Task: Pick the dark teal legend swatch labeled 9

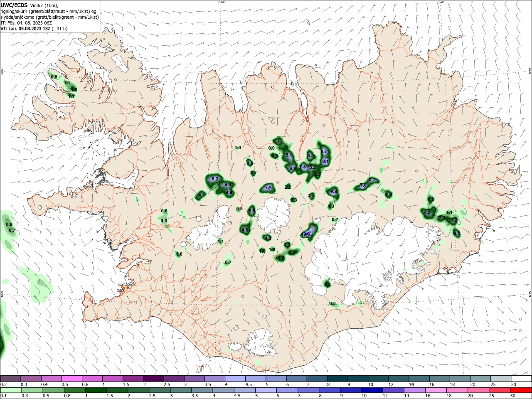Action: (x=358, y=379)
